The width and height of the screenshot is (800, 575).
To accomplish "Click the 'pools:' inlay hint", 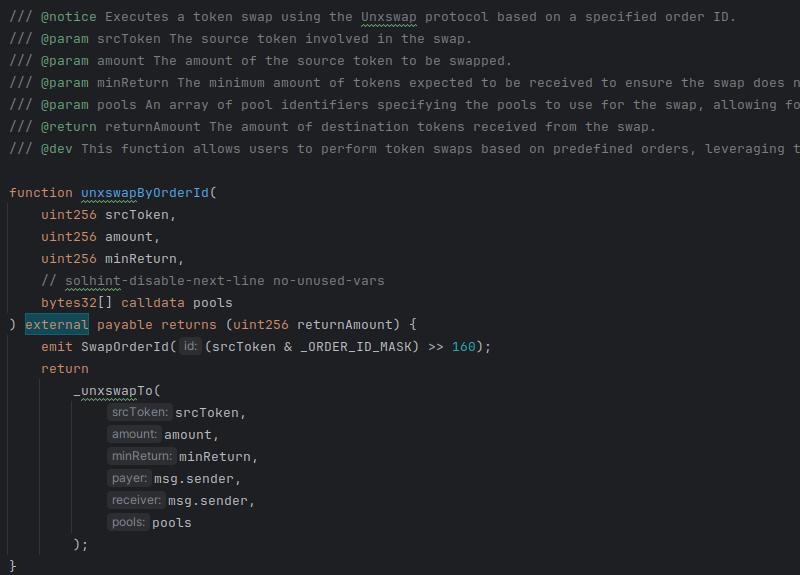I will coord(128,523).
